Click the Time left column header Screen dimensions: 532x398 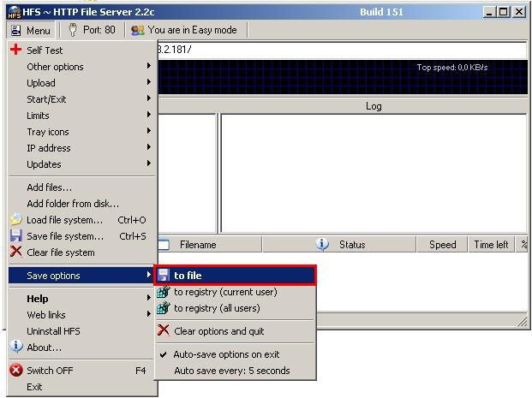coord(491,245)
